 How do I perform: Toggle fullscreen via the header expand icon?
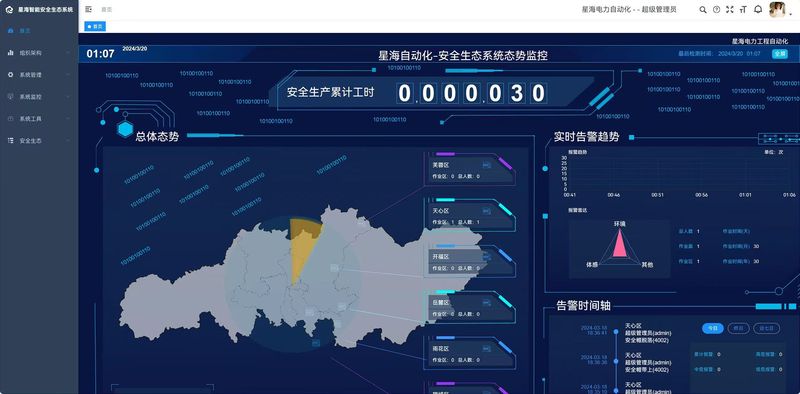click(730, 10)
